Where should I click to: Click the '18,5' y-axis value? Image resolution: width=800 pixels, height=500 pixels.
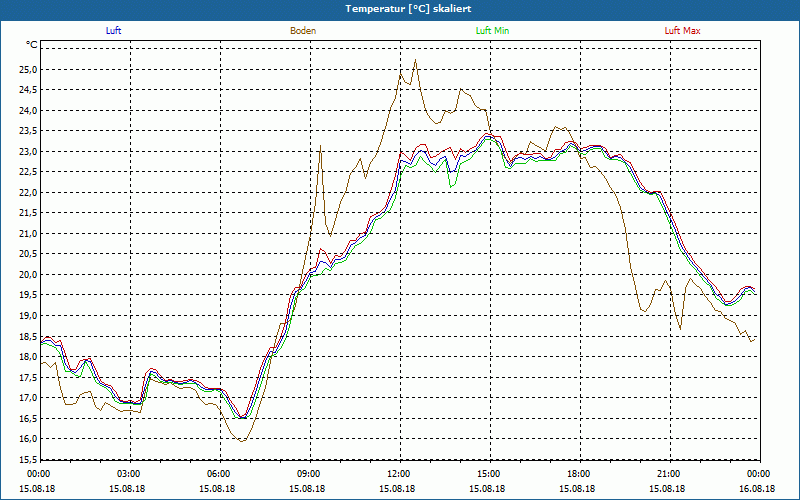coord(29,336)
